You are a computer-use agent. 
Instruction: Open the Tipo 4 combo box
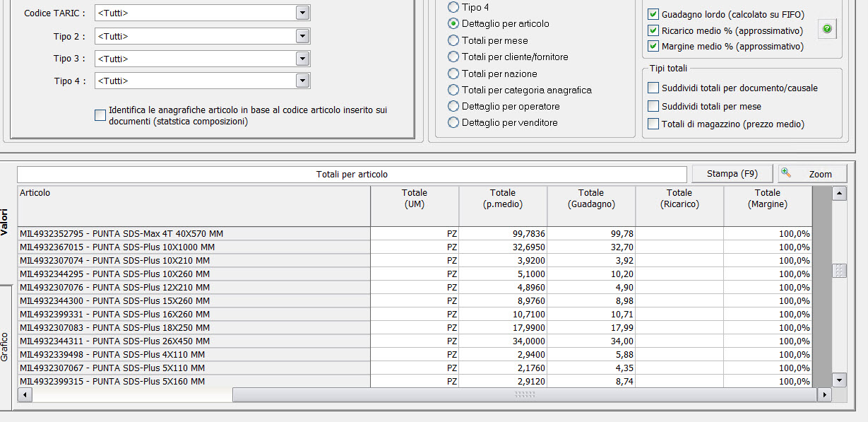click(x=302, y=81)
